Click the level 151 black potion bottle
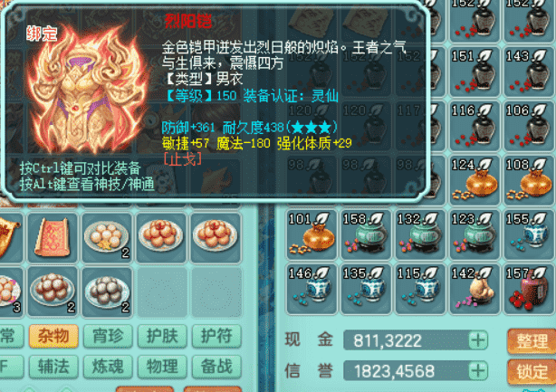Screen dimensions: 556x392 [475, 72]
